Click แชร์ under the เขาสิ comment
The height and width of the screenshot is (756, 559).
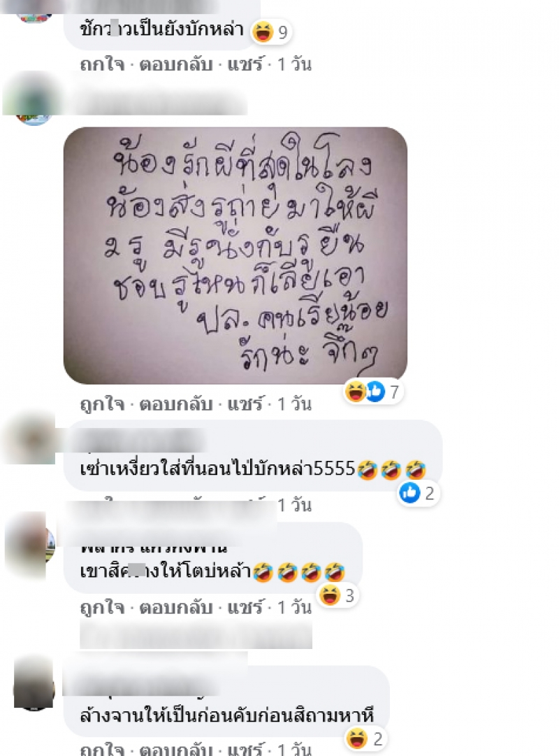point(246,608)
